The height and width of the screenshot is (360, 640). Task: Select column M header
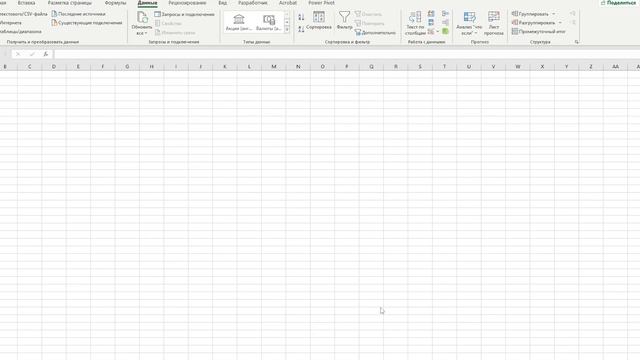pos(273,67)
